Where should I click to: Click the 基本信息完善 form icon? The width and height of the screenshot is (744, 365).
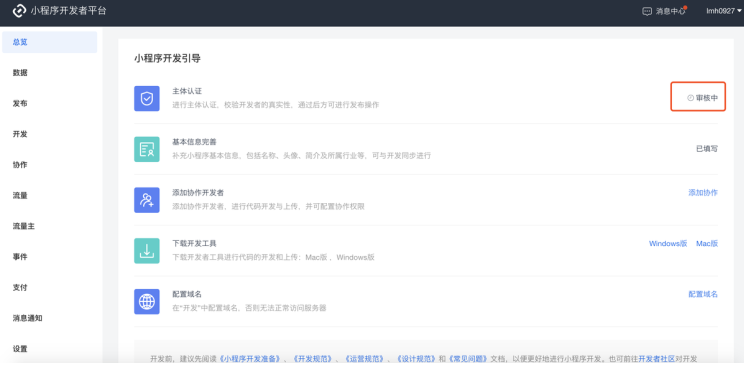147,149
